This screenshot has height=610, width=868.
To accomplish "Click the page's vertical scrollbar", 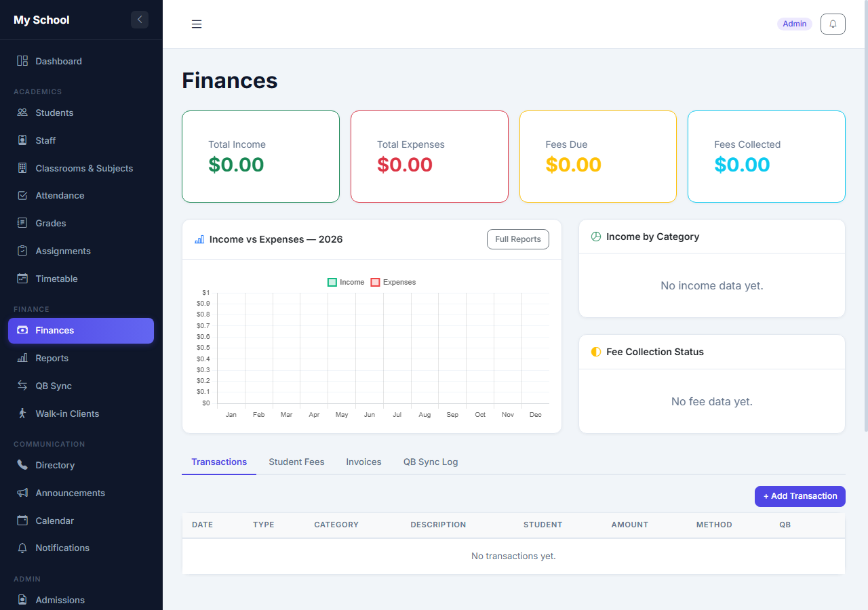I will pyautogui.click(x=865, y=217).
